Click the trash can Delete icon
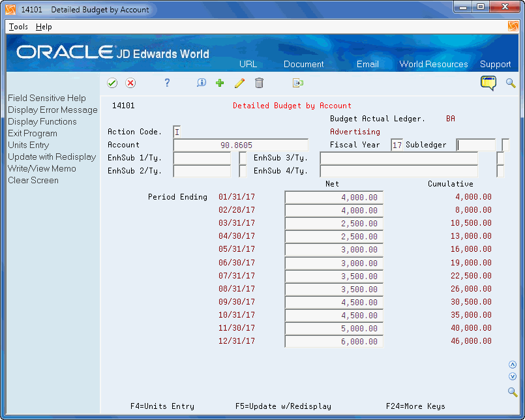This screenshot has width=525, height=420. (259, 83)
